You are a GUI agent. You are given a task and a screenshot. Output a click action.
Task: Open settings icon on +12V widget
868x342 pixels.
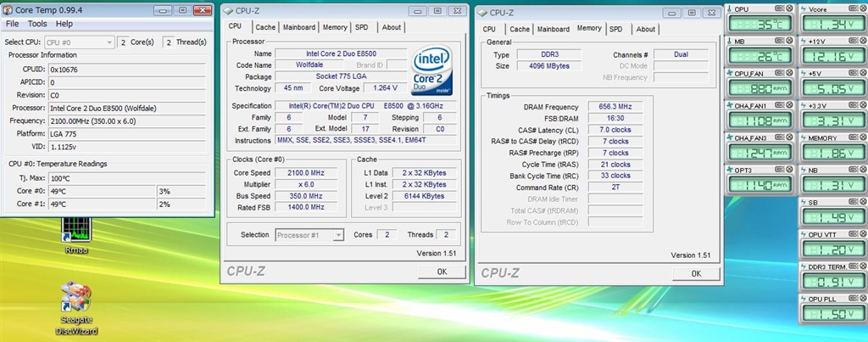pos(852,41)
